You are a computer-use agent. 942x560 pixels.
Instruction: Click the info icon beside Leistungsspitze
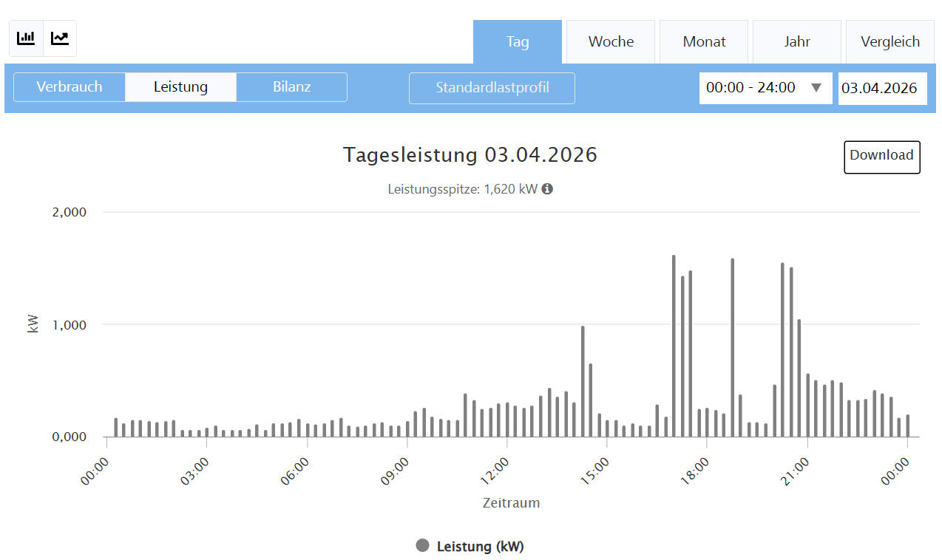point(547,189)
